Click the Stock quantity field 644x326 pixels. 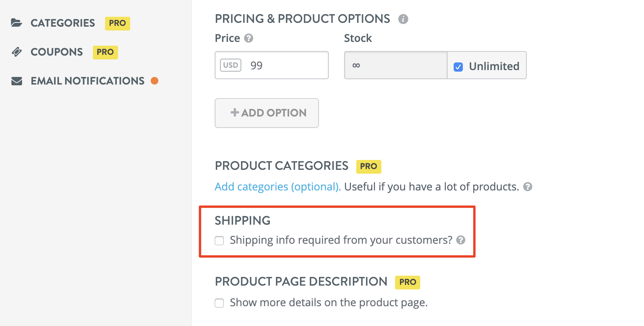click(396, 66)
